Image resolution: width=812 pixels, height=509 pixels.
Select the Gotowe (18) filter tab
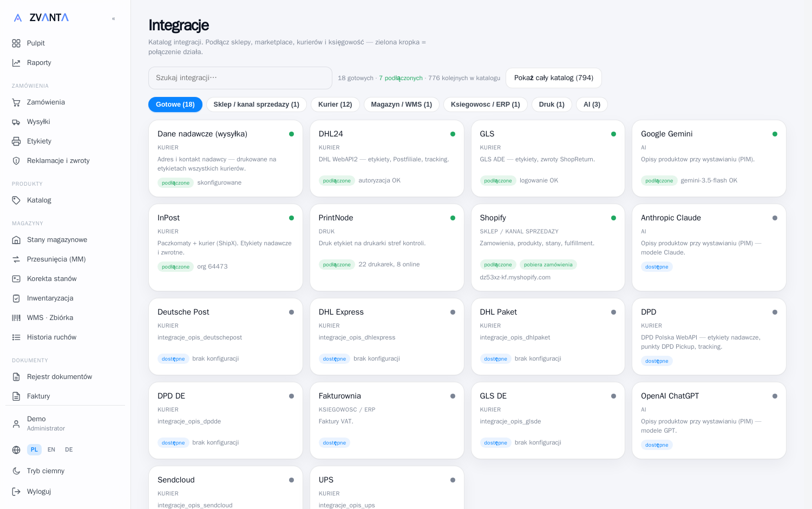[175, 105]
